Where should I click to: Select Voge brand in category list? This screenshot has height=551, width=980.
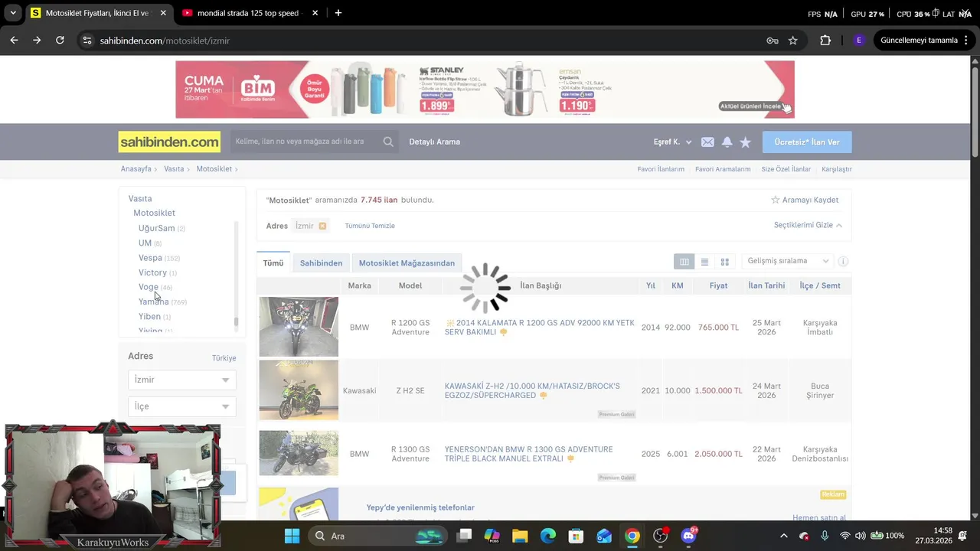coord(149,287)
